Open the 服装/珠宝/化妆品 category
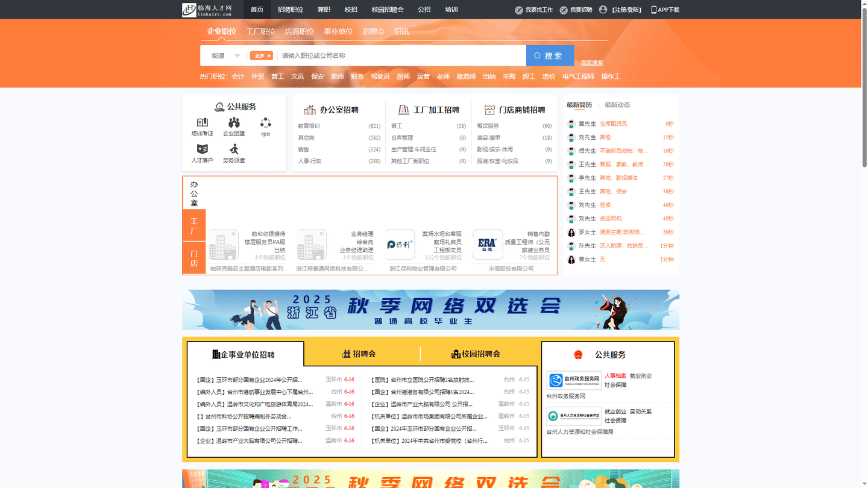The height and width of the screenshot is (488, 868). (497, 161)
